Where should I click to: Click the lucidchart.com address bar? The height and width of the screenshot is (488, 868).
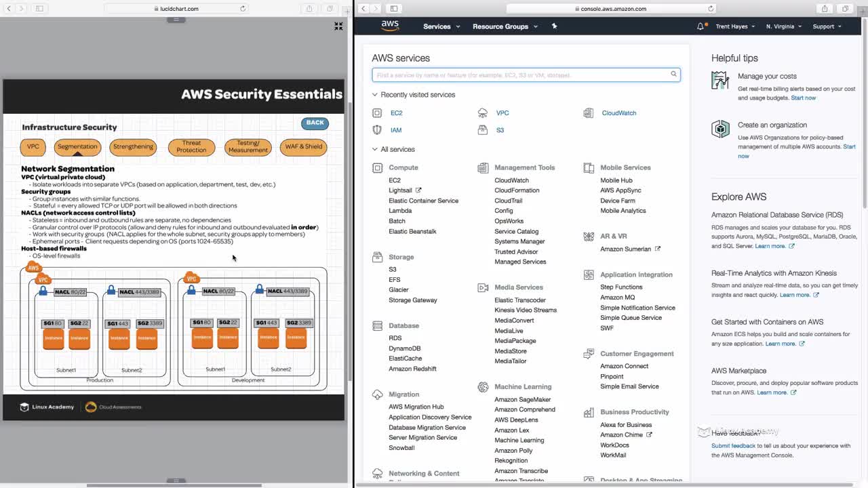coord(176,9)
